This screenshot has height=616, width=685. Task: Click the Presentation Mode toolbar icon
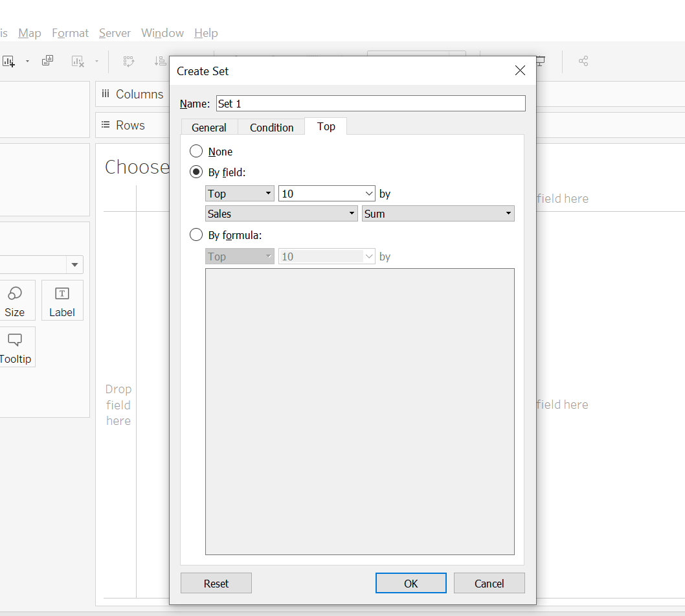(541, 61)
